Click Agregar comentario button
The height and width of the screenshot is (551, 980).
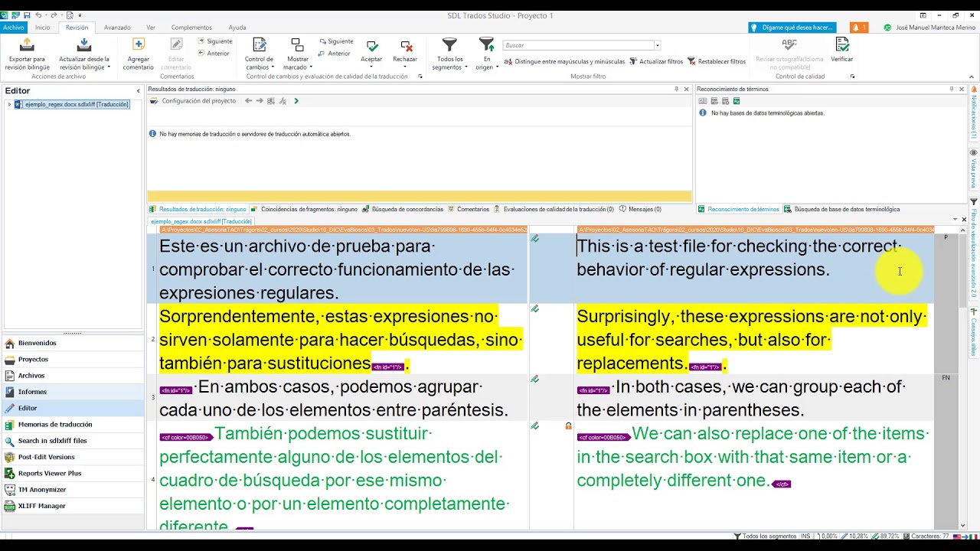[139, 54]
